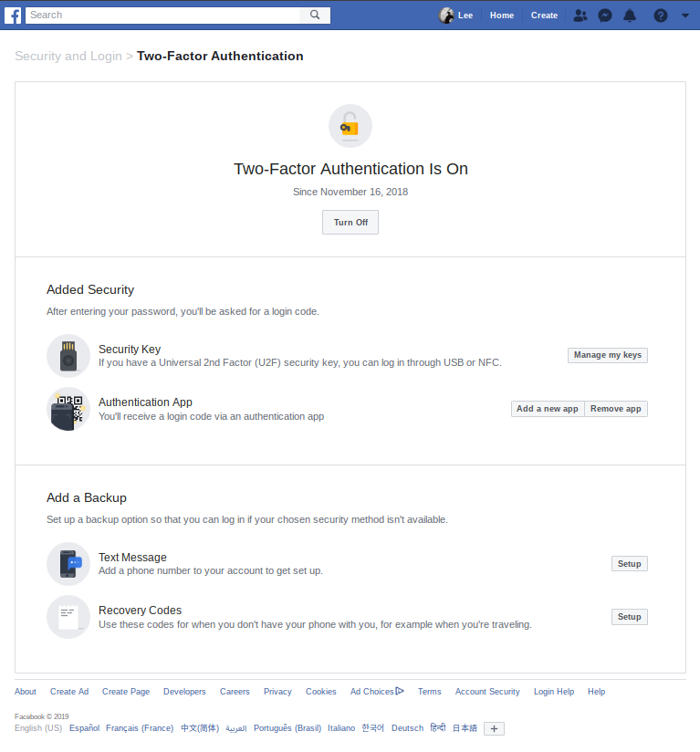The height and width of the screenshot is (752, 700).
Task: Click Remove app button
Action: pyautogui.click(x=616, y=409)
